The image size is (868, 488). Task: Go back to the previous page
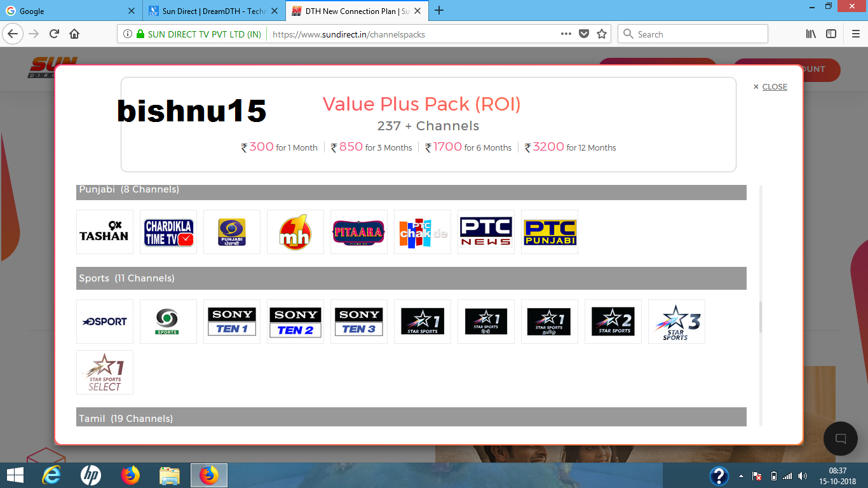pyautogui.click(x=13, y=34)
